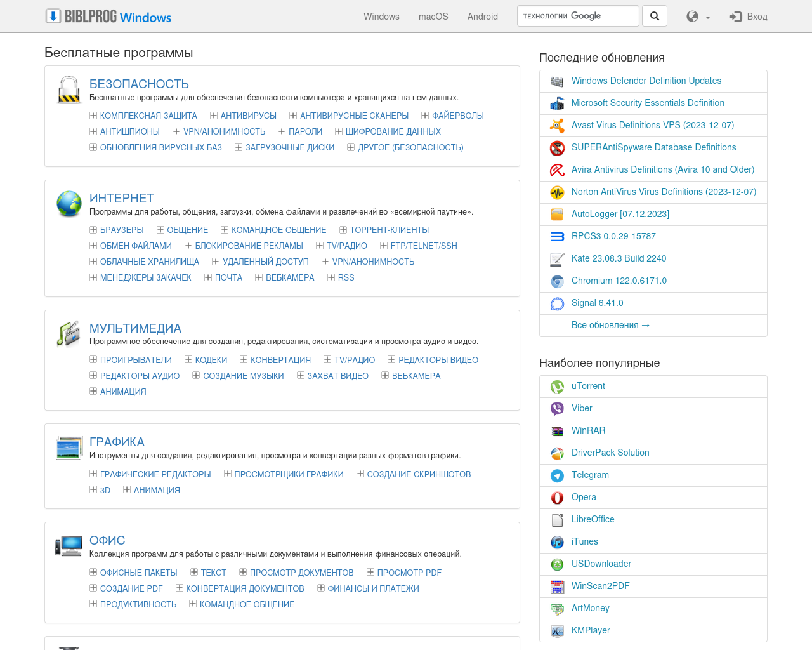
Task: Click the iTunes icon
Action: coord(557,542)
